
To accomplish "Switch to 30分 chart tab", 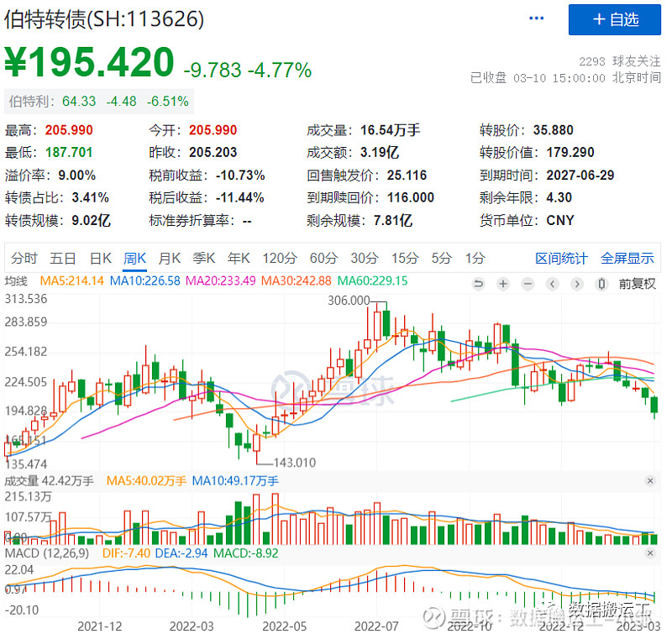I will [x=365, y=259].
